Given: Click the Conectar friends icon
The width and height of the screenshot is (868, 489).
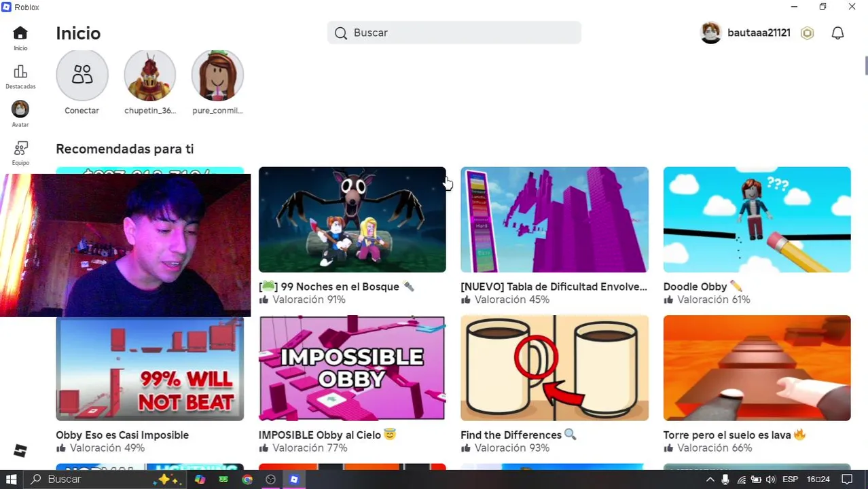Looking at the screenshot, I should tap(82, 75).
